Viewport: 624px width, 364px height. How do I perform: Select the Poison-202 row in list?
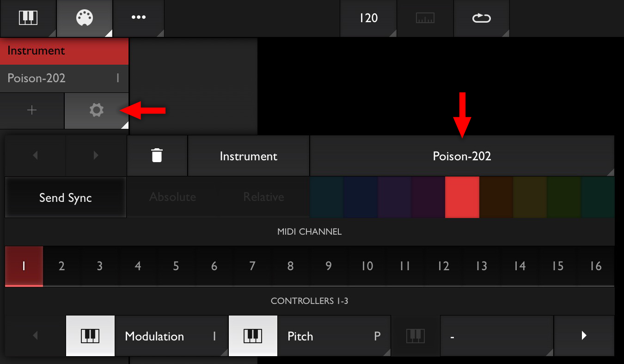tap(64, 78)
